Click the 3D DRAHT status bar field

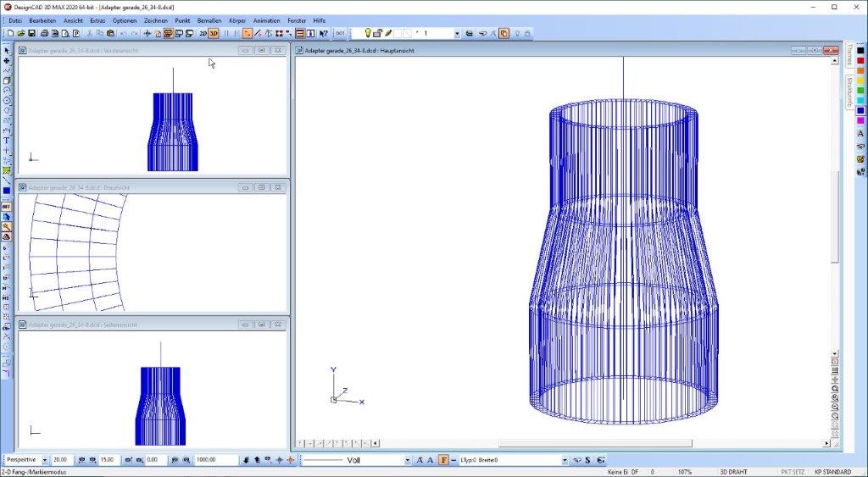coord(732,471)
